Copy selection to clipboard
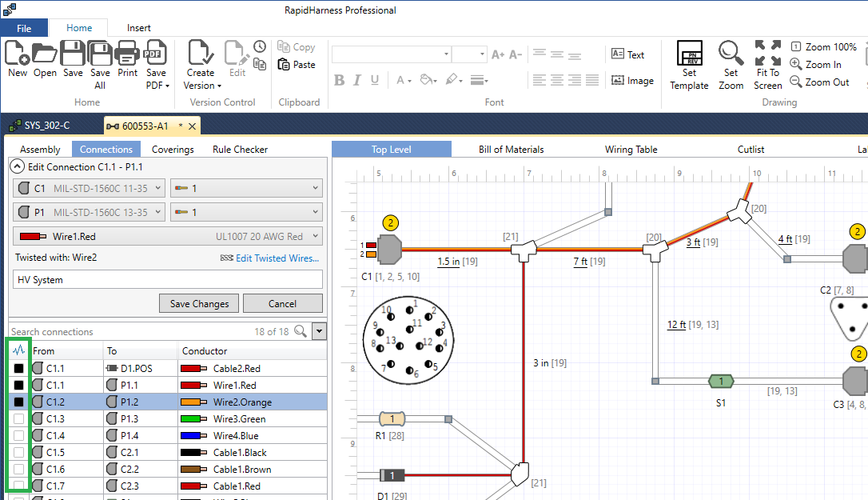Screen dimensions: 868x500 click(297, 47)
